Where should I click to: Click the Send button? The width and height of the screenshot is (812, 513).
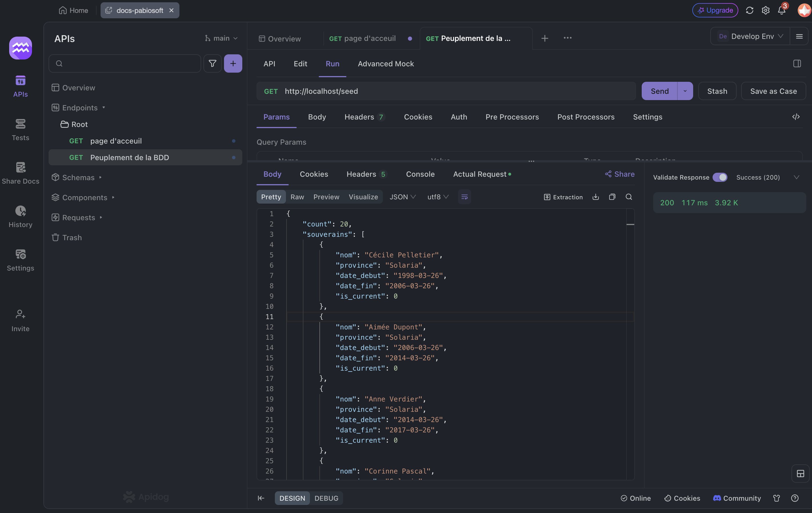pos(659,91)
